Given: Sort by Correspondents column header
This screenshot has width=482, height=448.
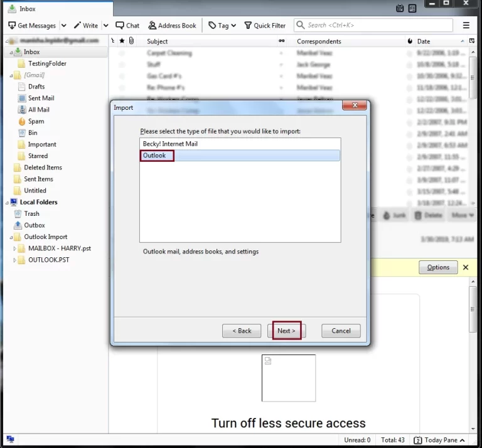Looking at the screenshot, I should pos(319,41).
